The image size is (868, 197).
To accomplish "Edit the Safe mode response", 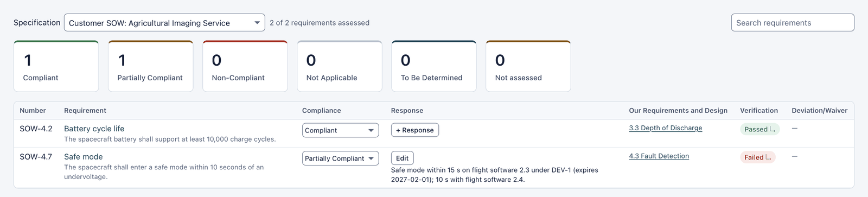I will point(403,158).
